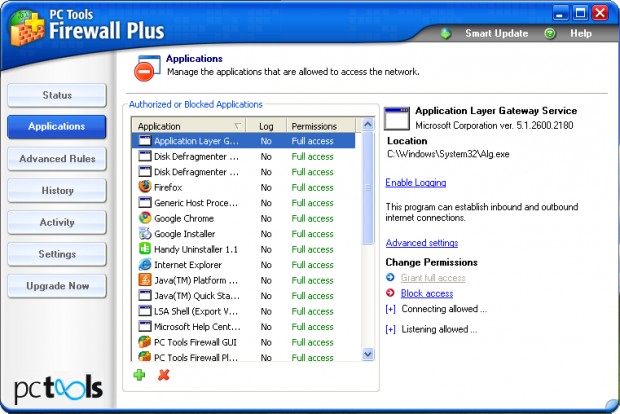Go to the Settings tab
Viewport: 620px width, 414px height.
click(x=57, y=254)
